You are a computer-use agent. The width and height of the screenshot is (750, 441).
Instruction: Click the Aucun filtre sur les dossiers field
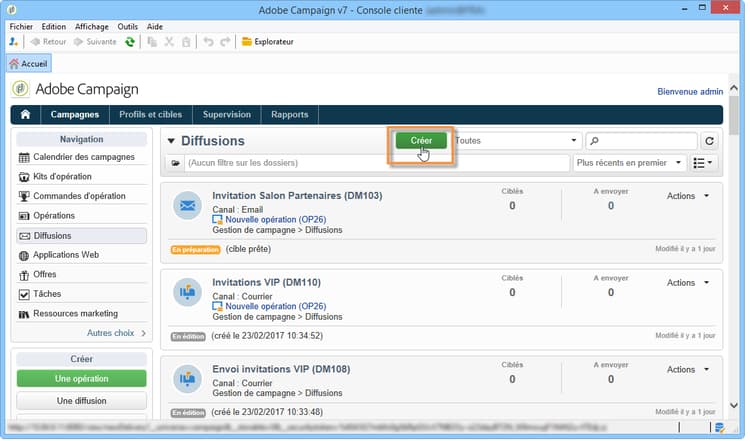(377, 163)
